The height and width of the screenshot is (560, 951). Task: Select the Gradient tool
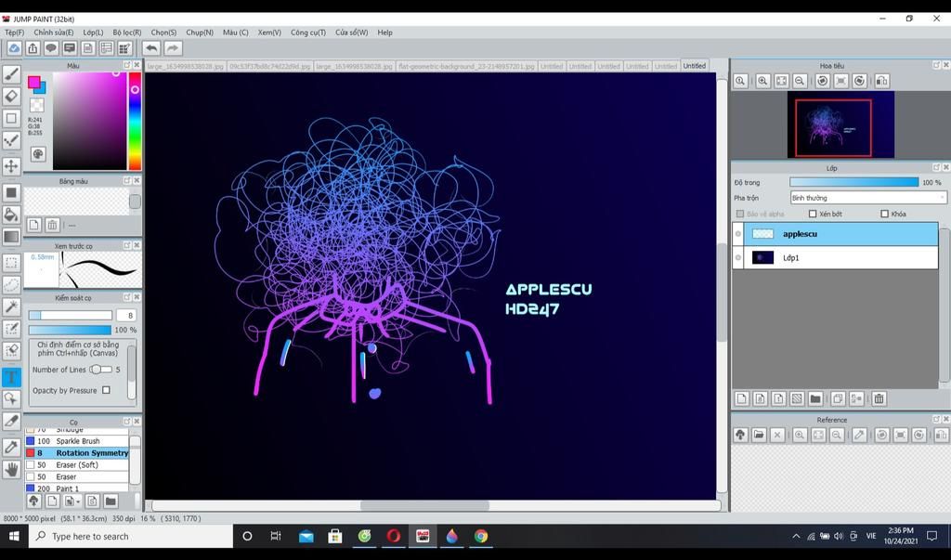[11, 237]
